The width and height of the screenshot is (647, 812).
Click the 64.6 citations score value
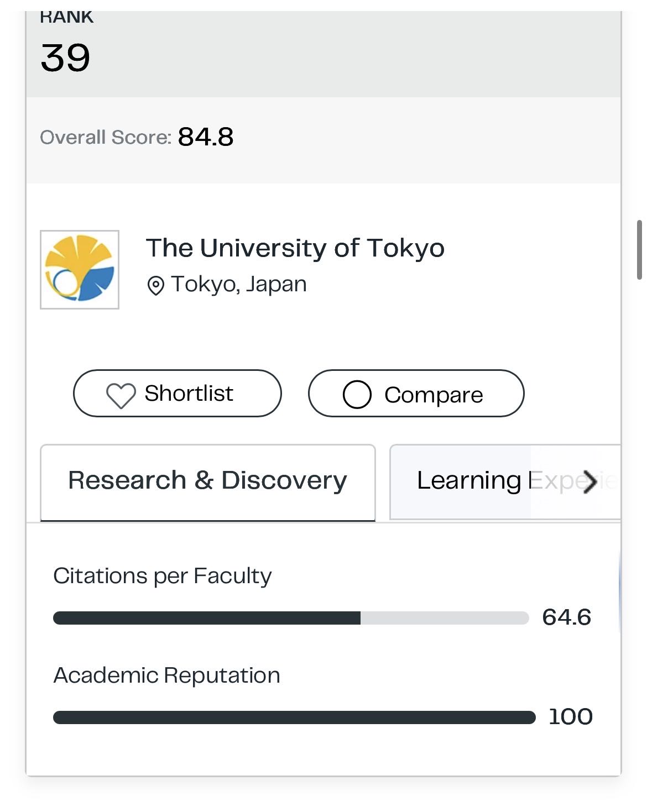tap(567, 617)
